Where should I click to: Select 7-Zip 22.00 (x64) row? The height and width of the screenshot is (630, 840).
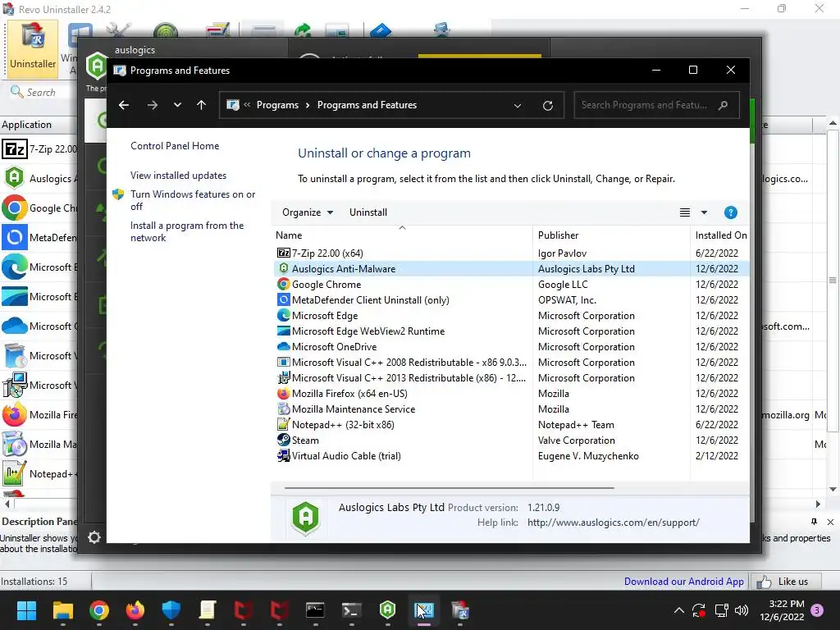(511, 253)
